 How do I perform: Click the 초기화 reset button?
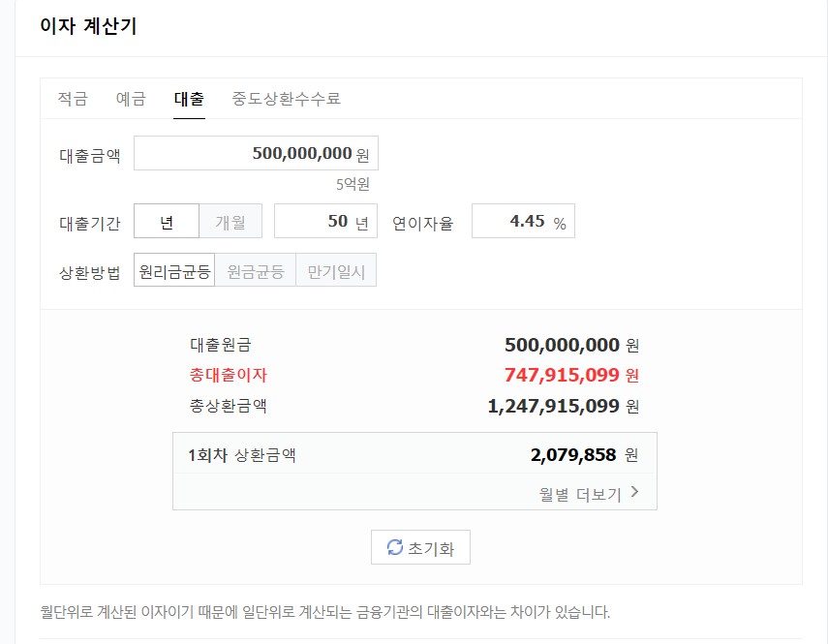(420, 547)
